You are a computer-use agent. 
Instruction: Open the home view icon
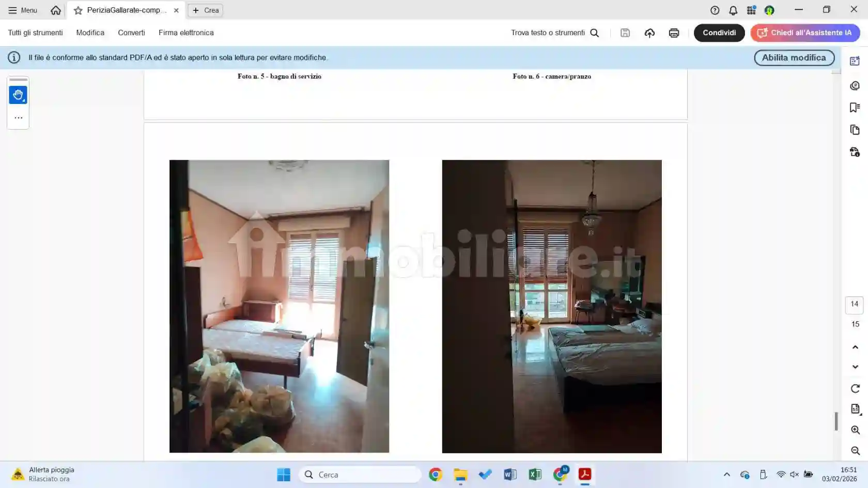56,10
